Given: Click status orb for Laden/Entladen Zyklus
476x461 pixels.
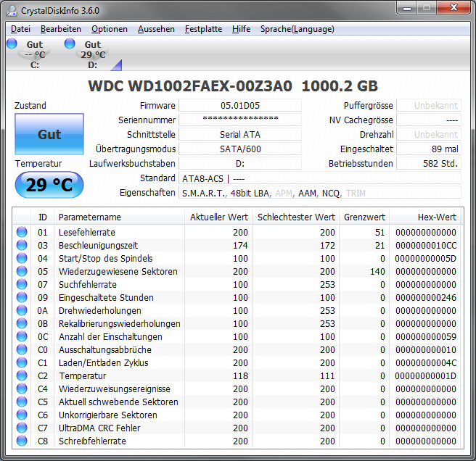Looking at the screenshot, I should click(x=22, y=362).
